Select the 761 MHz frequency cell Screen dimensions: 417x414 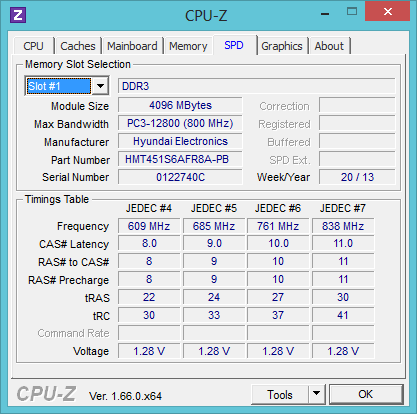[x=278, y=226]
